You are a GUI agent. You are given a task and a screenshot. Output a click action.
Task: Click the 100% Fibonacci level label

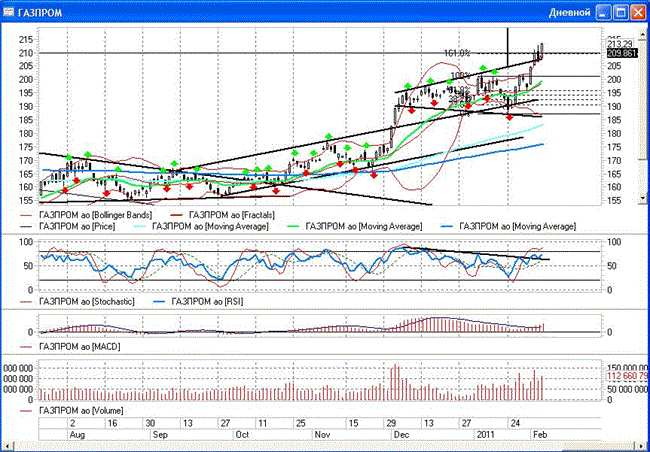tap(461, 75)
